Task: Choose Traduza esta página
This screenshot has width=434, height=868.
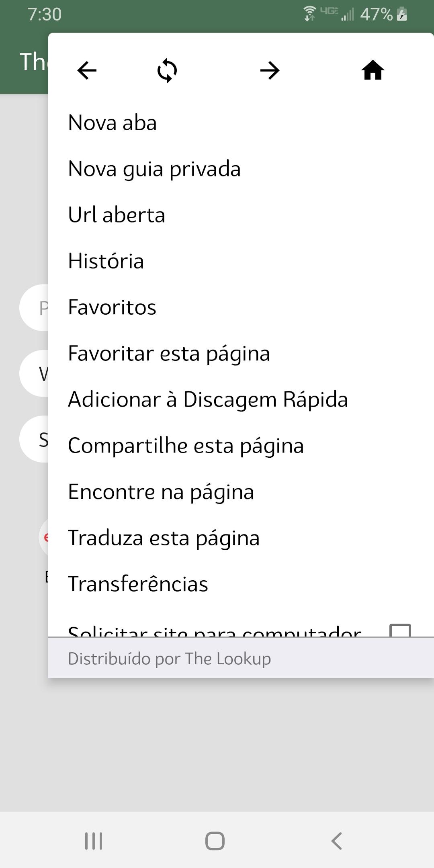Action: click(x=164, y=538)
